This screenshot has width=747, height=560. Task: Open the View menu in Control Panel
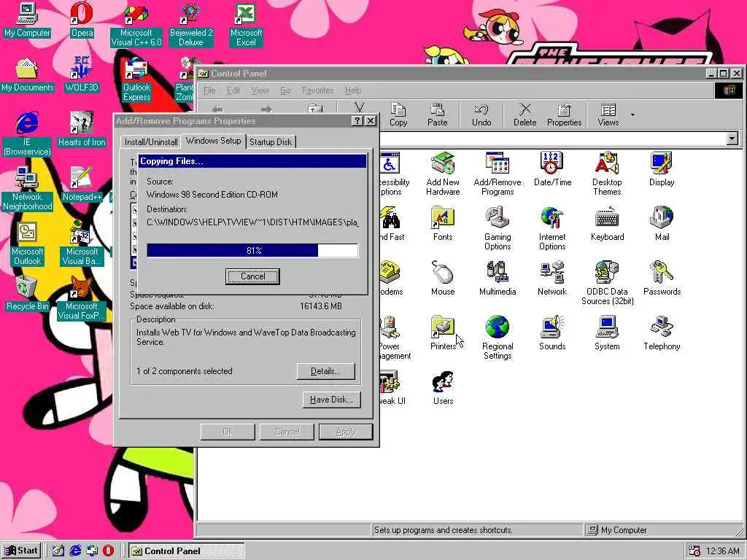[x=260, y=90]
